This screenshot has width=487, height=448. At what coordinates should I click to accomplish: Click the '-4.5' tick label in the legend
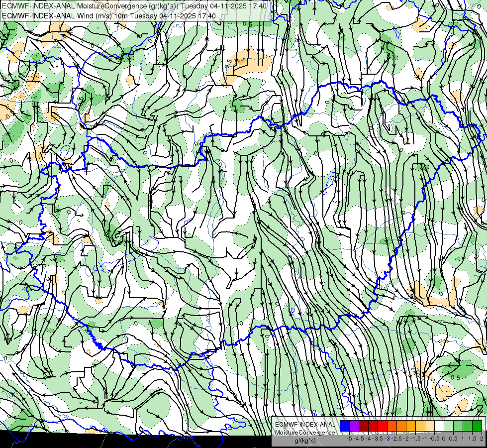click(x=359, y=439)
